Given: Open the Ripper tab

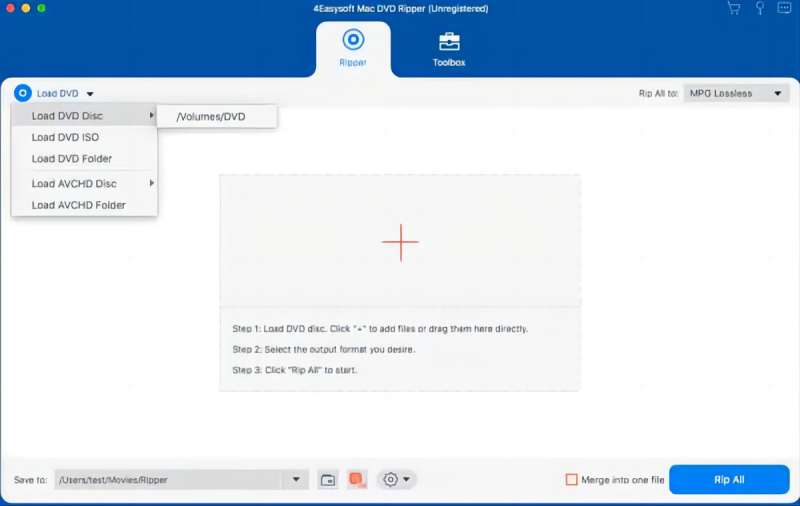Looking at the screenshot, I should tap(353, 49).
